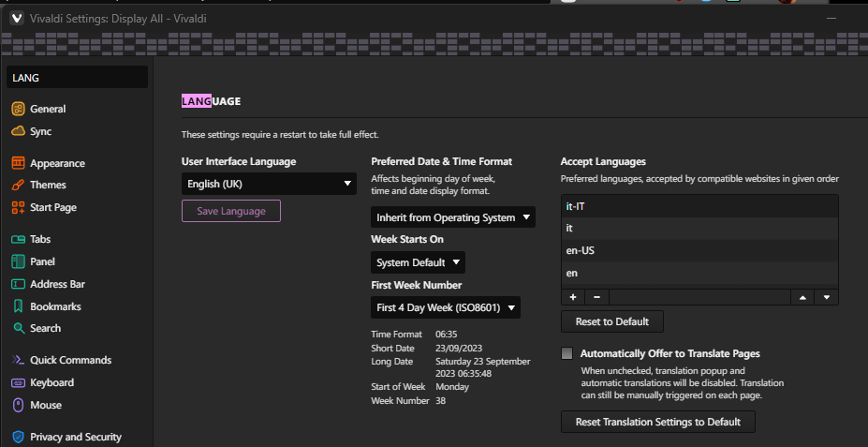Click the Time Format value 06:35
The height and width of the screenshot is (447, 868).
[447, 335]
